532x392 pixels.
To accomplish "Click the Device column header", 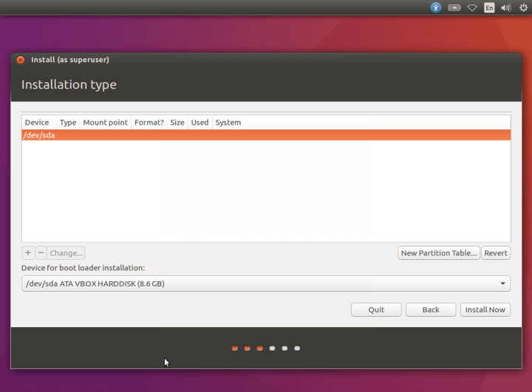I will click(37, 123).
